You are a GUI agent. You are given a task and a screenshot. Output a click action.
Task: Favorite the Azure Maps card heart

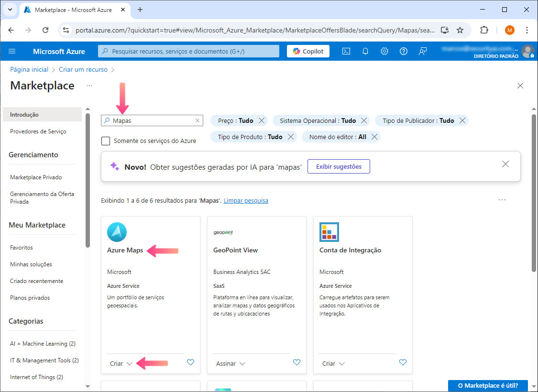point(190,362)
